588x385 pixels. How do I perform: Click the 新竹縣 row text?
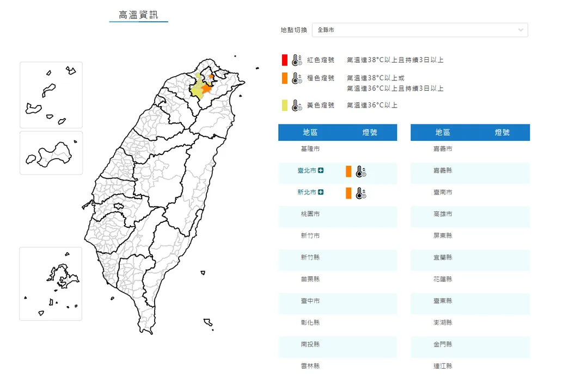[x=310, y=257]
